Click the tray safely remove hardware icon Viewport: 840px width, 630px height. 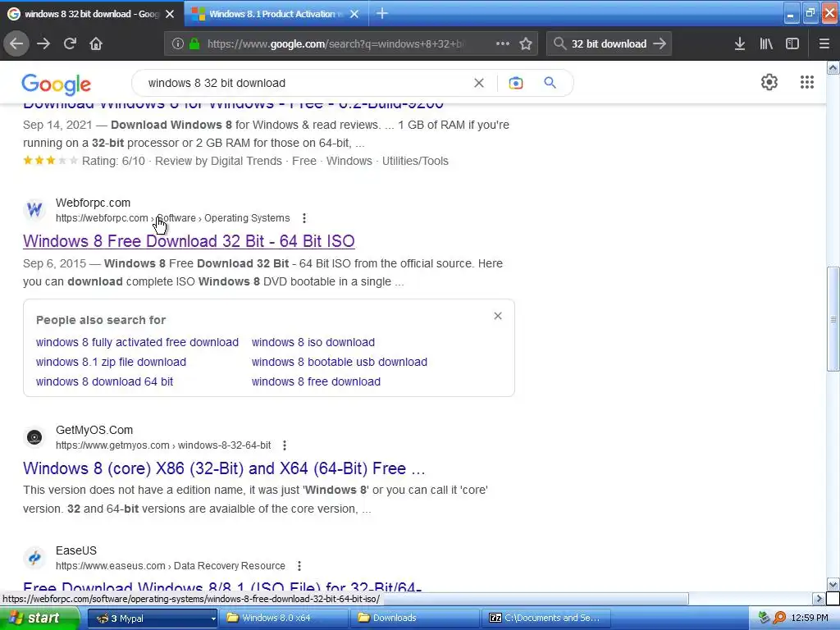click(x=764, y=618)
